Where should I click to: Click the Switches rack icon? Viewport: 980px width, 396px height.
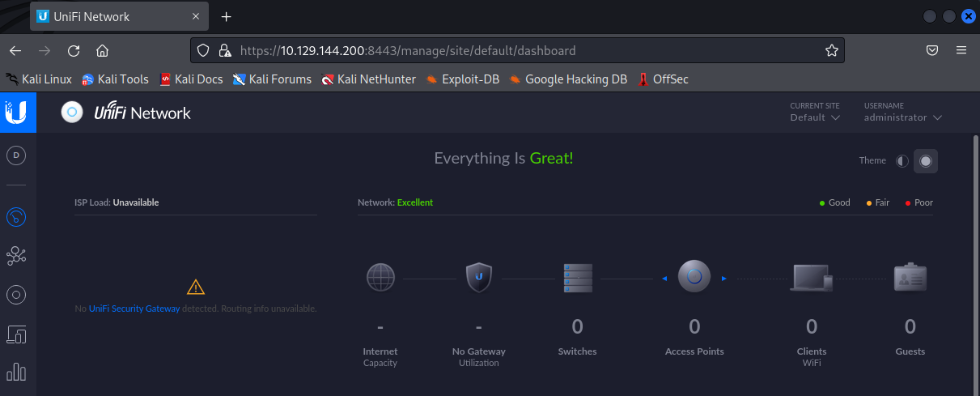(x=578, y=278)
